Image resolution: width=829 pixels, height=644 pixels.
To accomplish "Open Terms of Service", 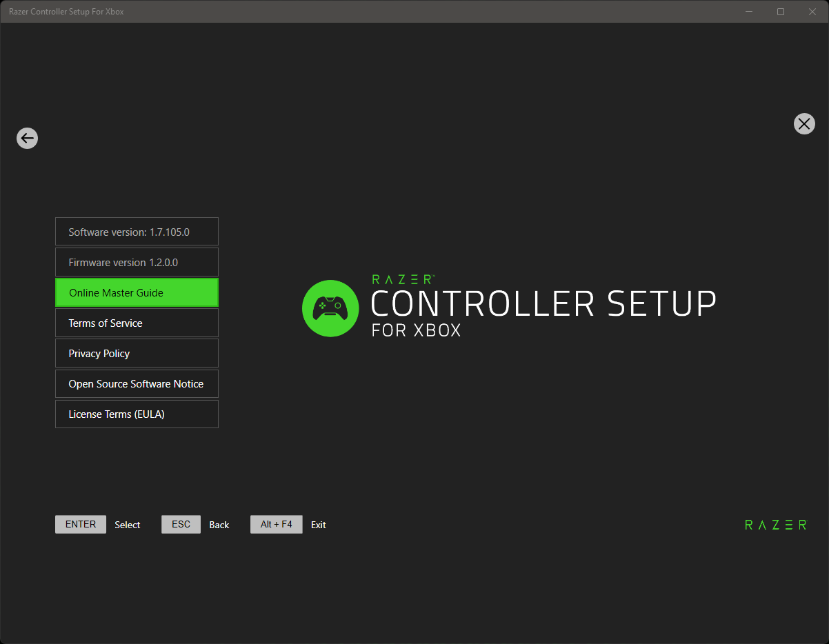I will (137, 323).
